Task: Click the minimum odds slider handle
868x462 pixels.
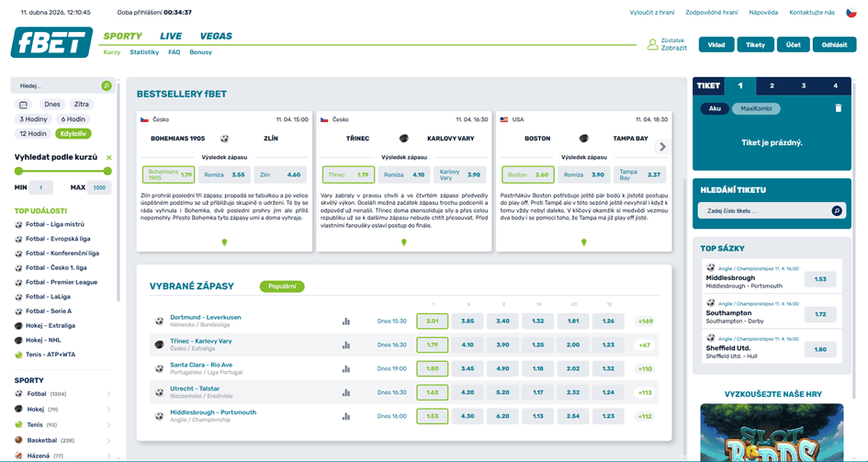Action: [18, 171]
